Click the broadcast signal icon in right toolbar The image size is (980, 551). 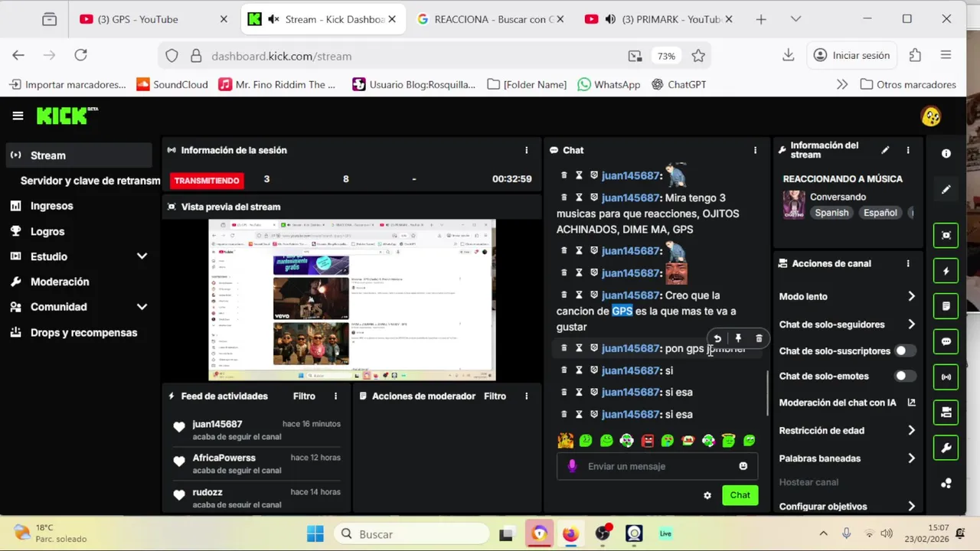[946, 377]
